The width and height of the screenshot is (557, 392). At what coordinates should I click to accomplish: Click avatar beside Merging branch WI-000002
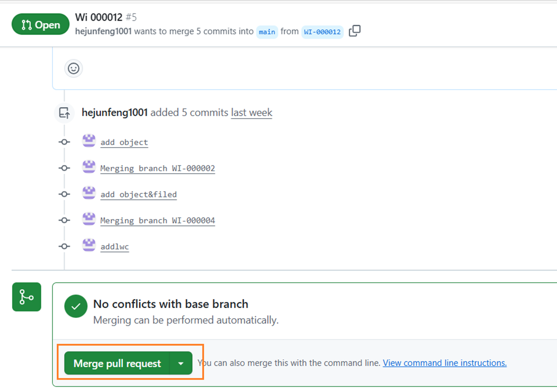[89, 167]
